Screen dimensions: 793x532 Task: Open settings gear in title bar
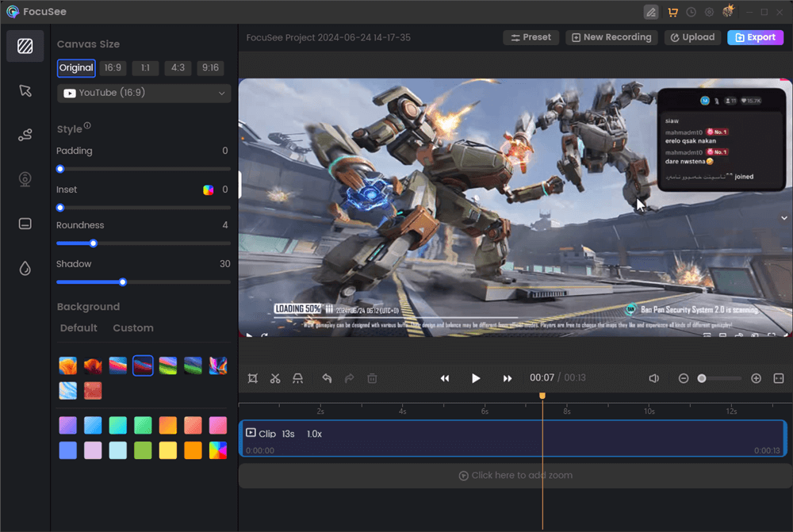tap(709, 12)
